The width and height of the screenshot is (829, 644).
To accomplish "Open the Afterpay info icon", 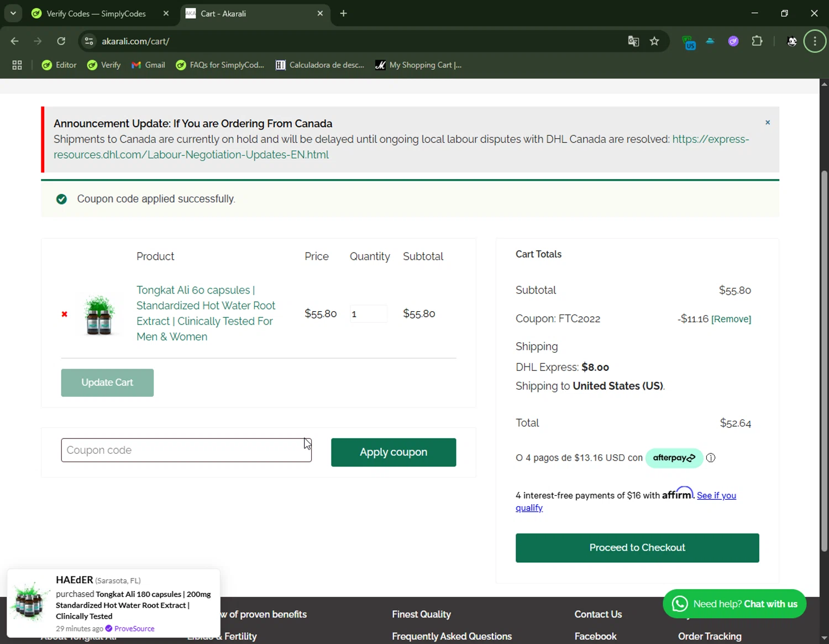I will point(711,458).
